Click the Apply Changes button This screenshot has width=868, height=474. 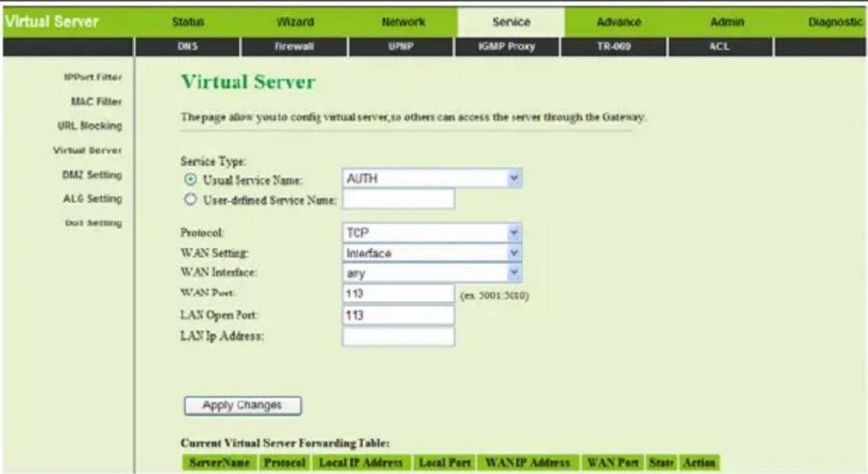[242, 405]
